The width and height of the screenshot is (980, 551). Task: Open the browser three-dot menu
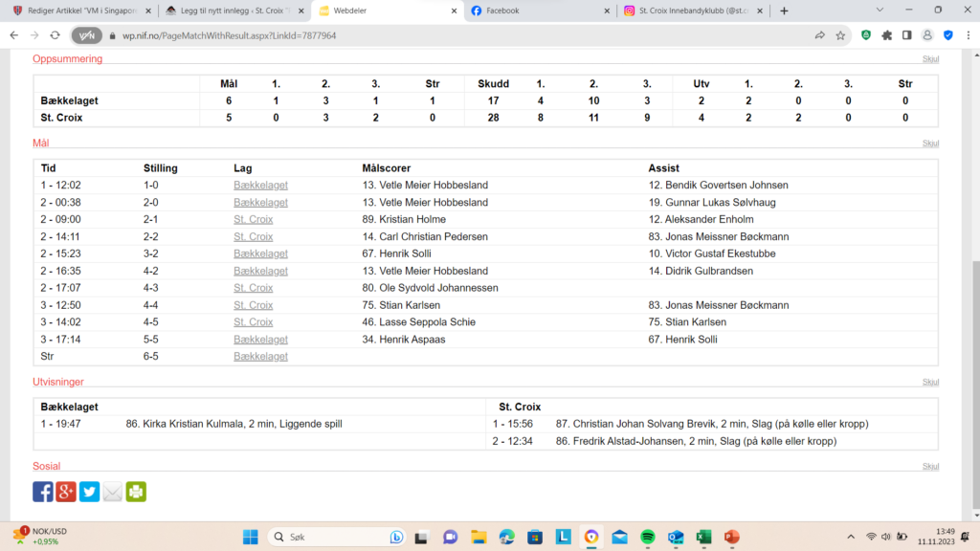point(969,35)
